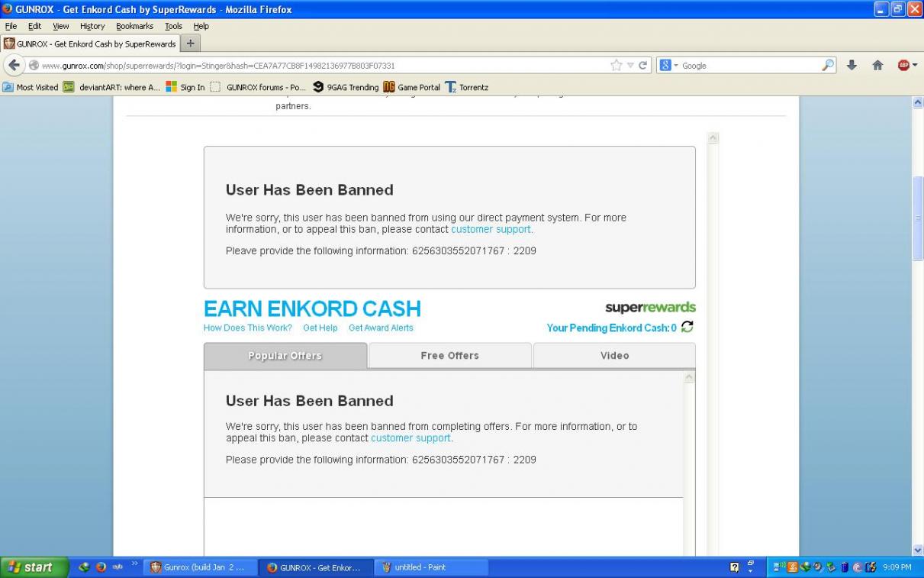Click the bookmark star icon in address bar
Image resolution: width=924 pixels, height=578 pixels.
(617, 66)
